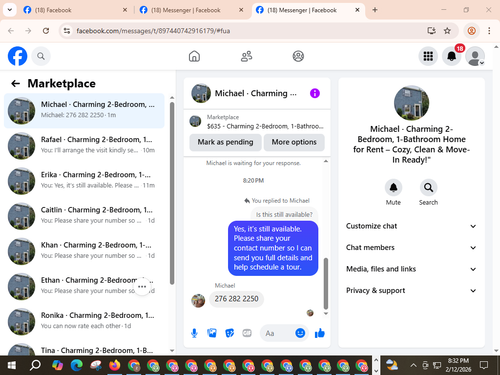This screenshot has height=375, width=500.
Task: Click the install app icon in address bar
Action: pyautogui.click(x=431, y=31)
